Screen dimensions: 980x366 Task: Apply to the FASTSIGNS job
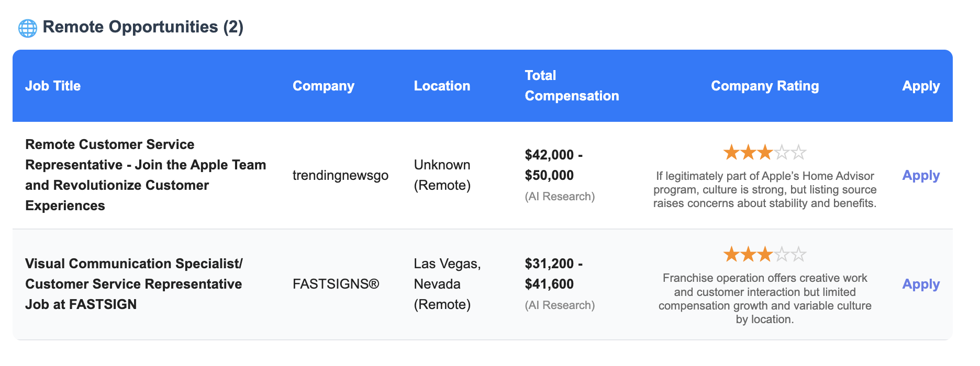click(x=921, y=284)
